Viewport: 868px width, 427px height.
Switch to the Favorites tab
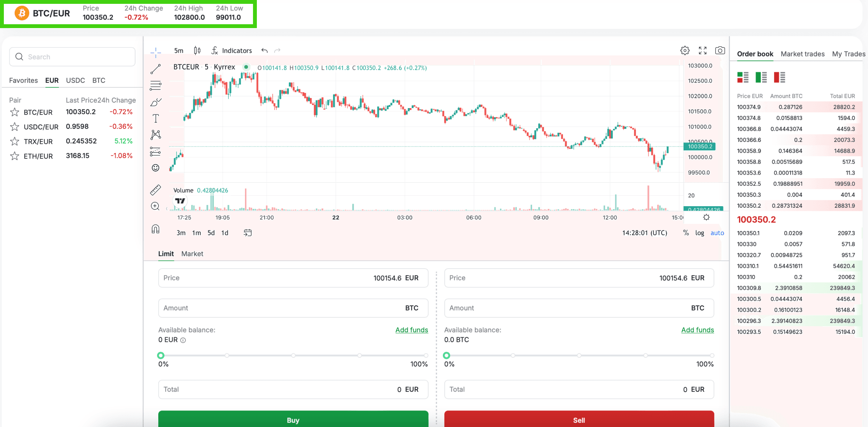pyautogui.click(x=23, y=80)
